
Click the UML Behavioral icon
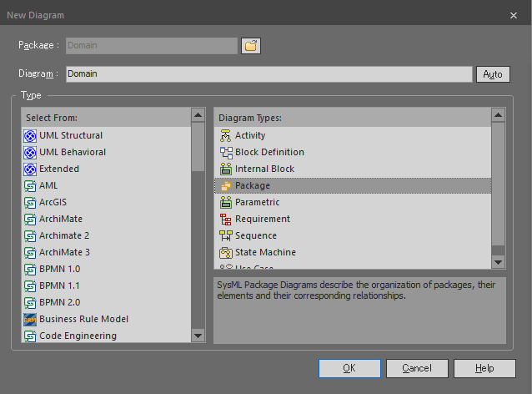(30, 153)
